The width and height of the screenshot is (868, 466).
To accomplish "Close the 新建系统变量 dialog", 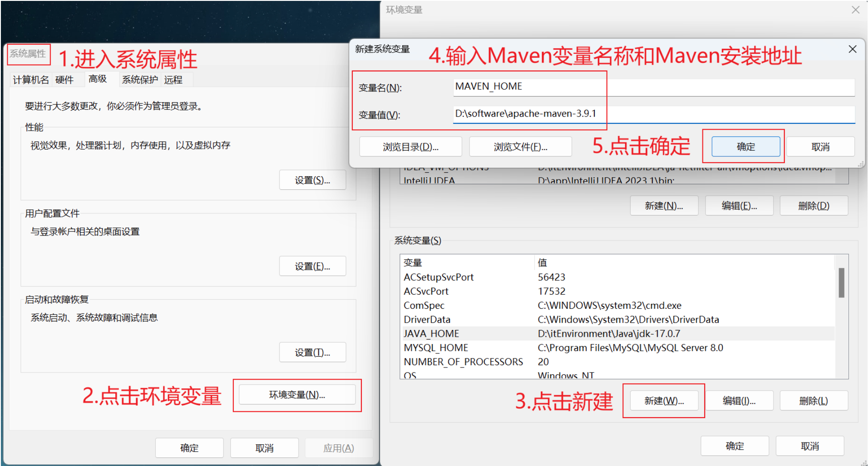I will coord(853,49).
